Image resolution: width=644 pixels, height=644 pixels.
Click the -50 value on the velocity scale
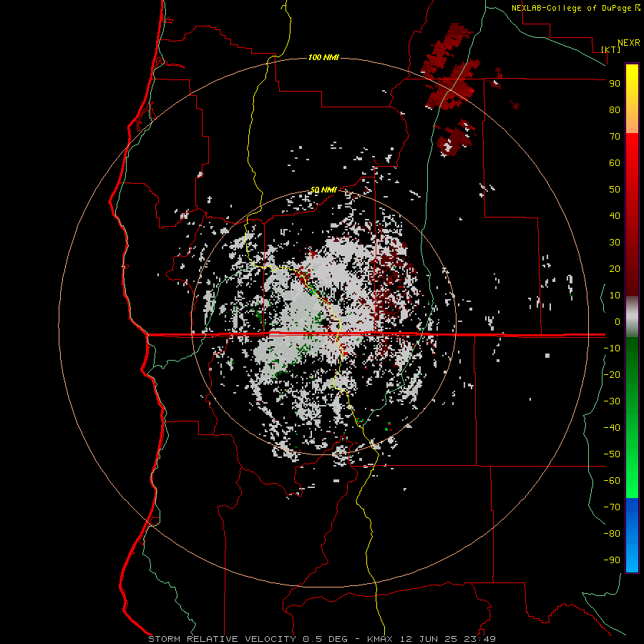point(612,454)
